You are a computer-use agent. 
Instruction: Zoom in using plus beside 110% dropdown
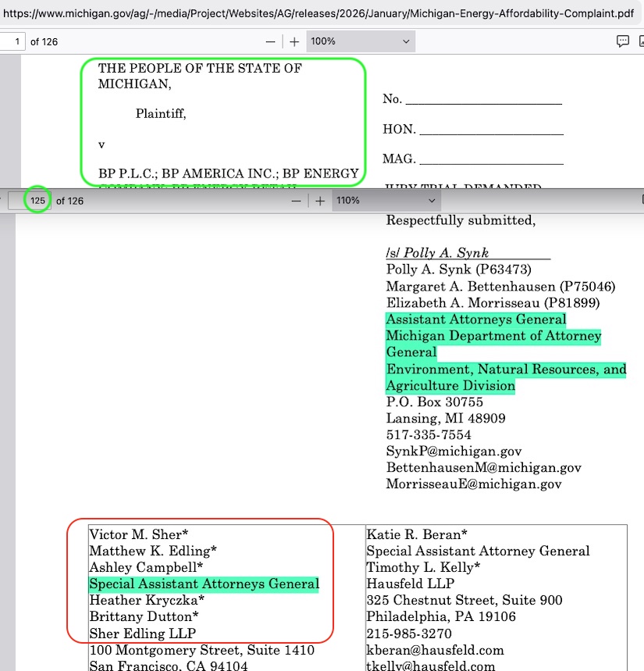(x=319, y=201)
